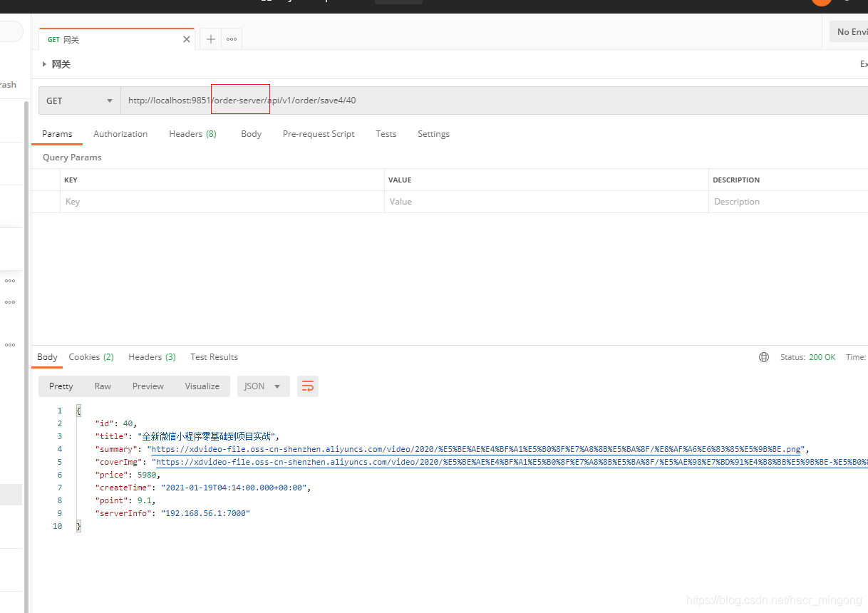Click the network globe icon near Status
This screenshot has width=868, height=613.
(x=764, y=357)
